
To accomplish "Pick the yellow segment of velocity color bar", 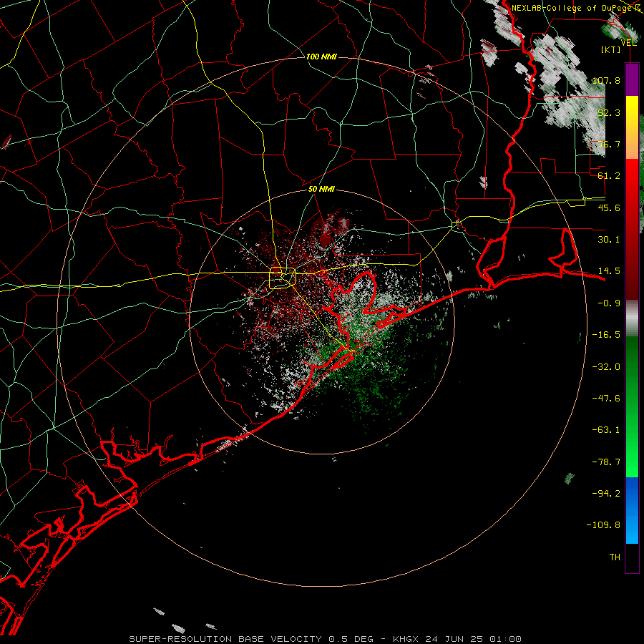I will [632, 112].
